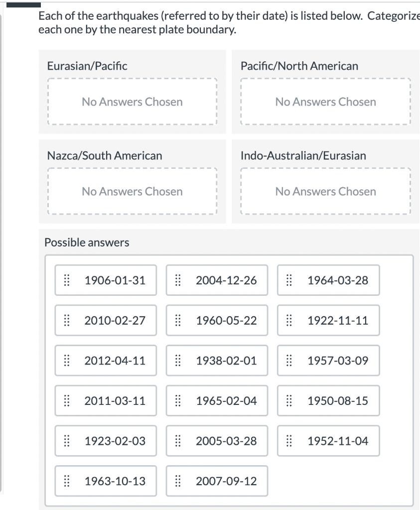Grab the drag handle of 2005-03-28

[x=178, y=441]
